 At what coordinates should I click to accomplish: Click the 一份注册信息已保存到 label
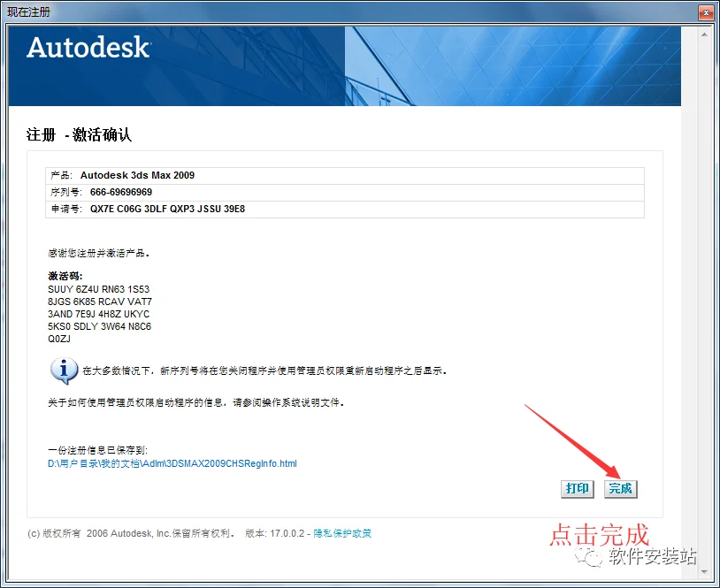click(x=97, y=450)
